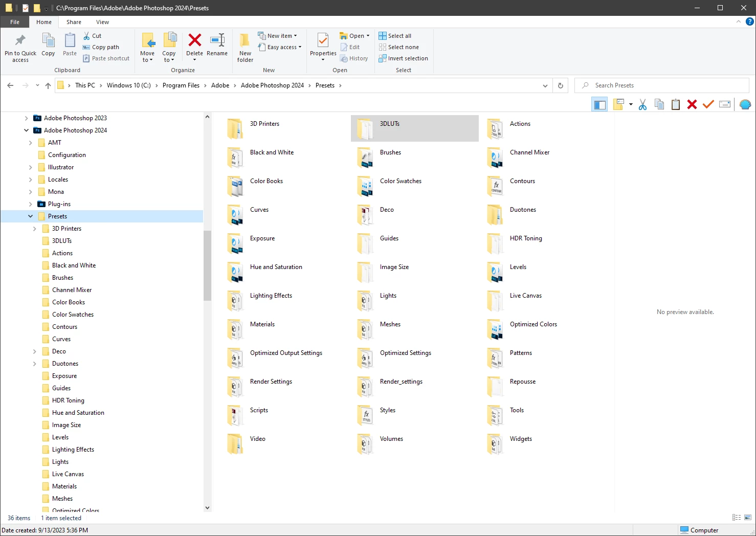The height and width of the screenshot is (536, 756).
Task: Switch to the Share tab
Action: coord(74,22)
